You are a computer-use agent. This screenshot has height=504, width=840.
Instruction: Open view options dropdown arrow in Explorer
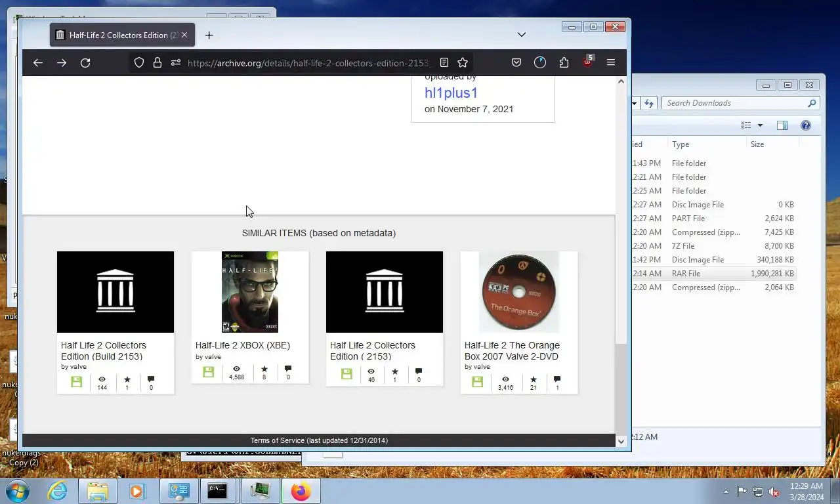pos(760,125)
